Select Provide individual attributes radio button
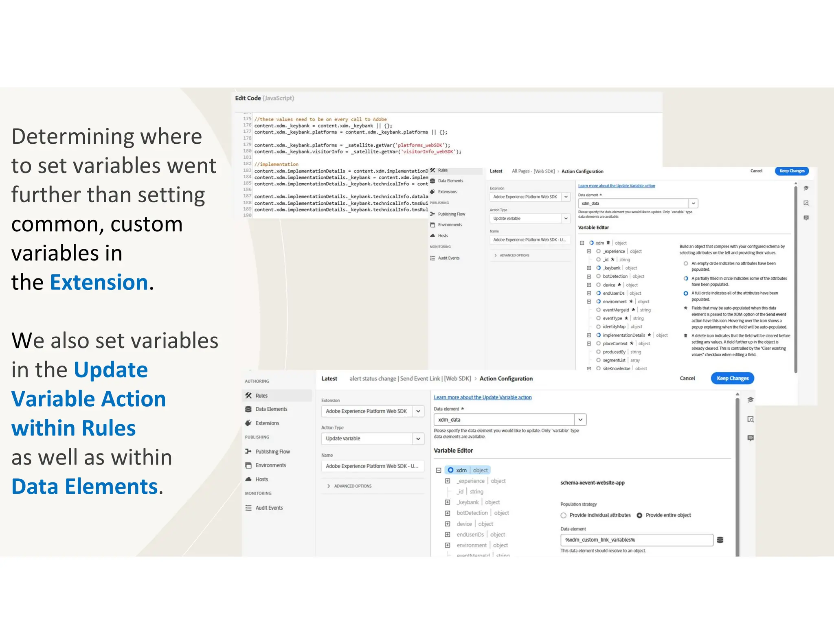 [564, 515]
